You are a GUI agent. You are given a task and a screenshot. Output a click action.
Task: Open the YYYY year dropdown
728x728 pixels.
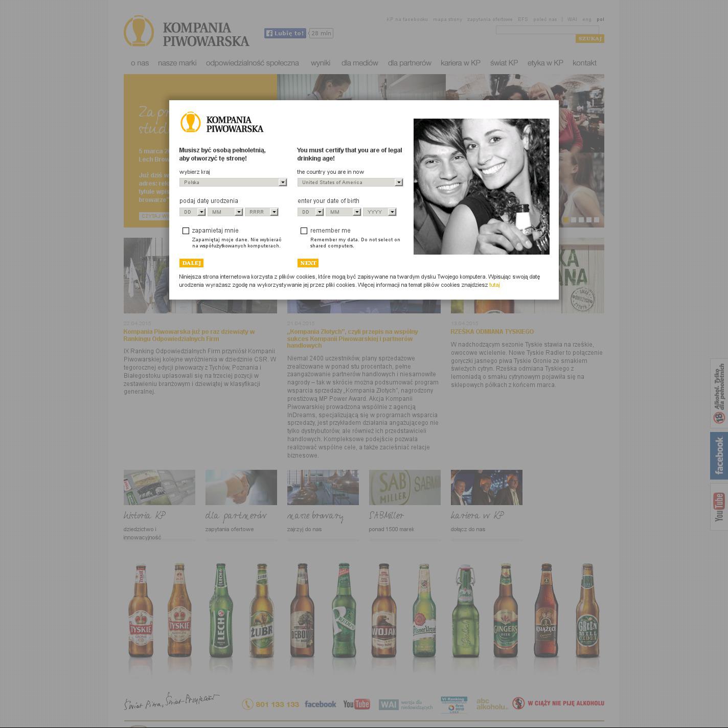click(x=379, y=212)
